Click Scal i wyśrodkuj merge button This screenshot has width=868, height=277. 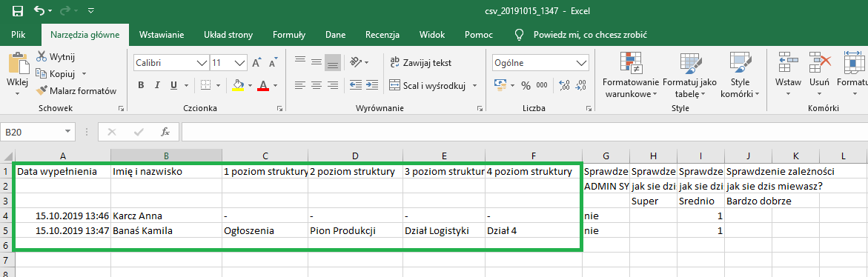coord(427,85)
